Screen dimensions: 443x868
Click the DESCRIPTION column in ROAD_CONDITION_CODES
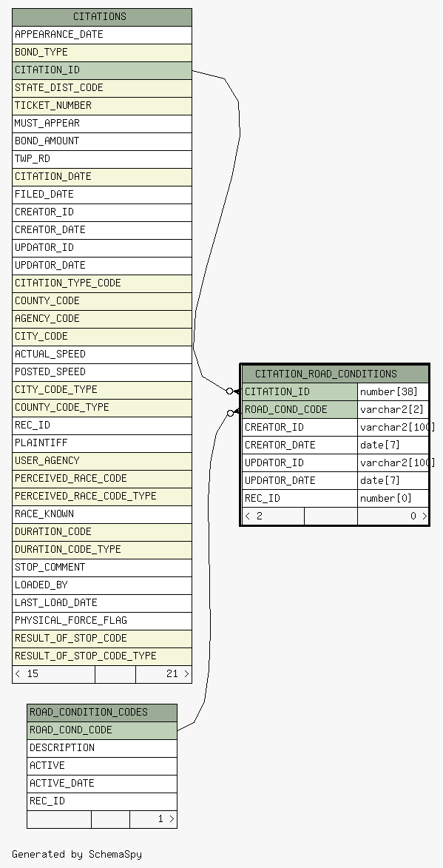[x=102, y=748]
